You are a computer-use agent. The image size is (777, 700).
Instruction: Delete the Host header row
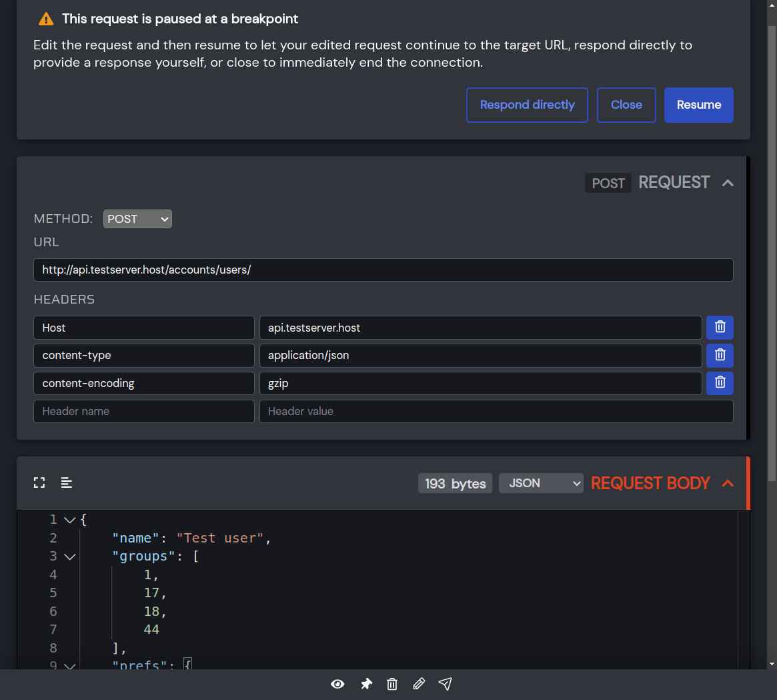click(x=720, y=328)
